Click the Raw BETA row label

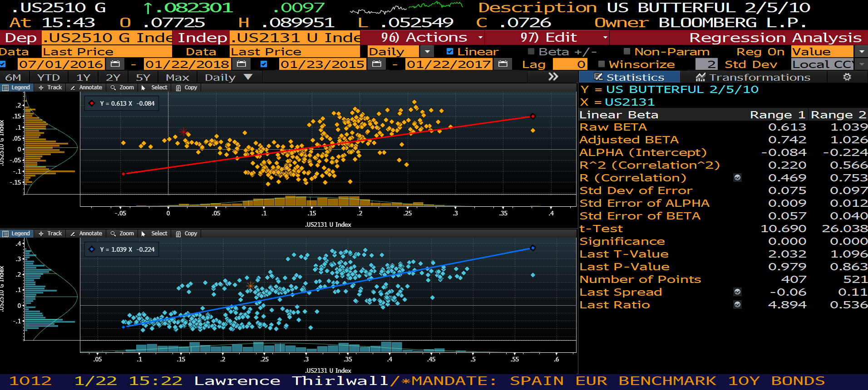point(613,127)
